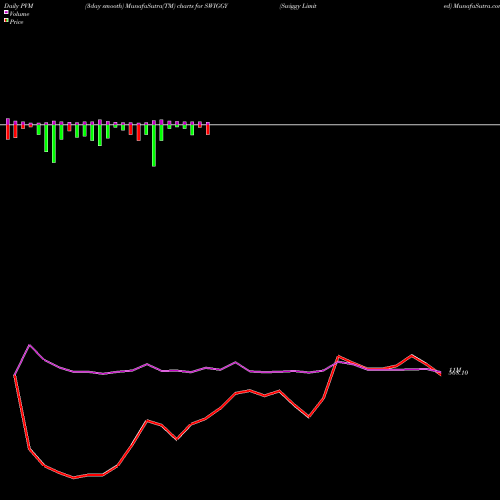
Task: Click the '(Swiggy Limit' company name text
Action: click(298, 6)
